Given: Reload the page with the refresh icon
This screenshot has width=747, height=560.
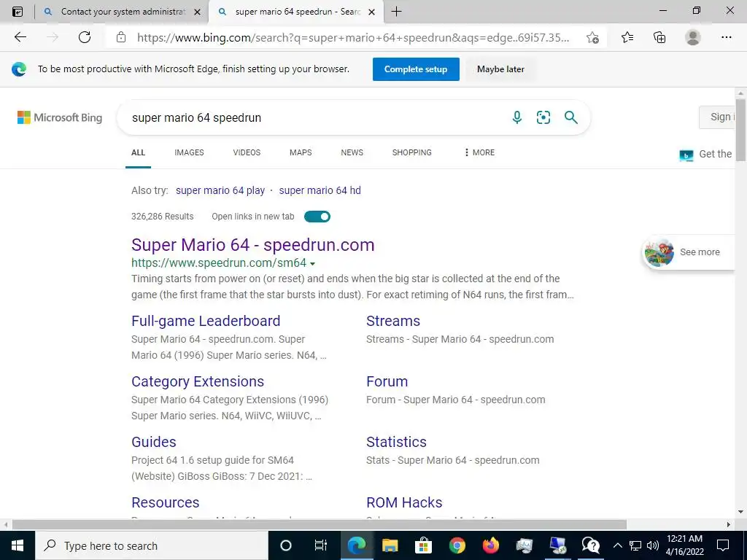Looking at the screenshot, I should pos(85,37).
